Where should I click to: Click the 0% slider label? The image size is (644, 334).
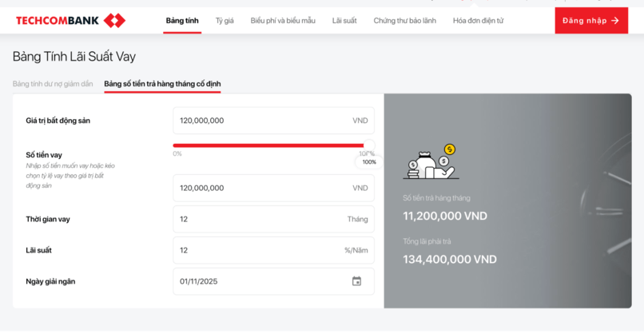[177, 153]
